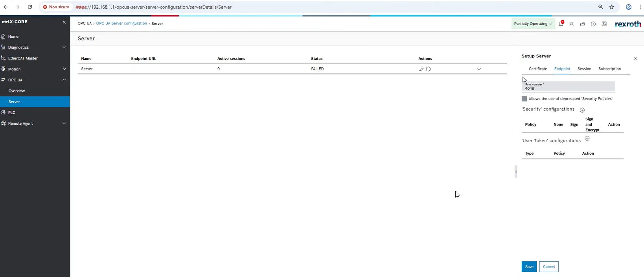Viewport: 644px width, 277px height.
Task: Open the file manager folder icon in header
Action: tap(582, 24)
